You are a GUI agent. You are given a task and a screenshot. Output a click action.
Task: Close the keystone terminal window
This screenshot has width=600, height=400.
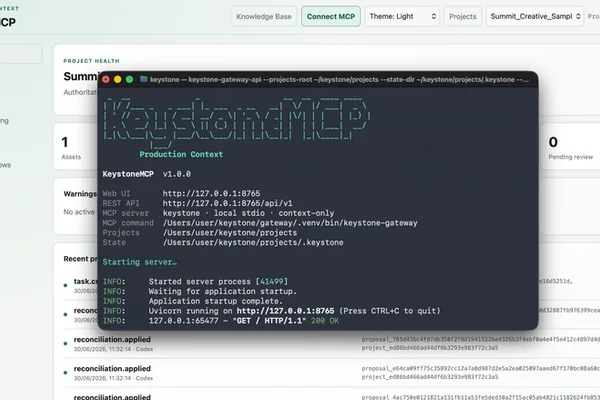[106, 79]
